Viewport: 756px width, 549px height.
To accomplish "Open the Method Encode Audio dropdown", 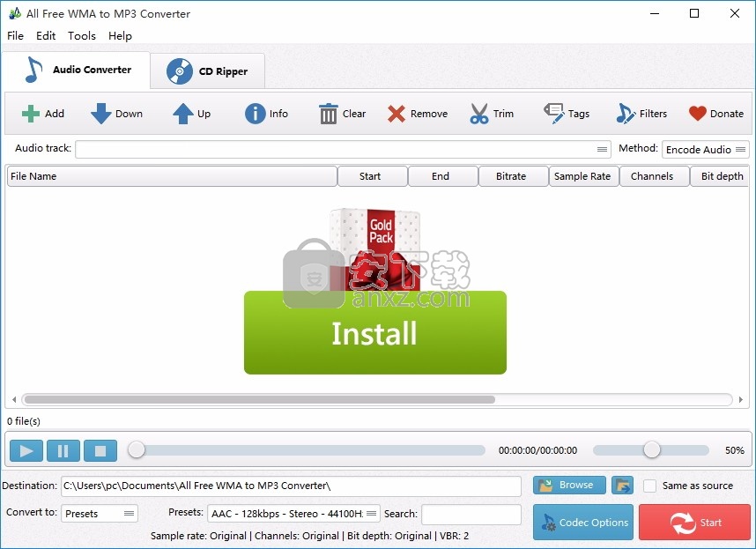I will [x=706, y=150].
